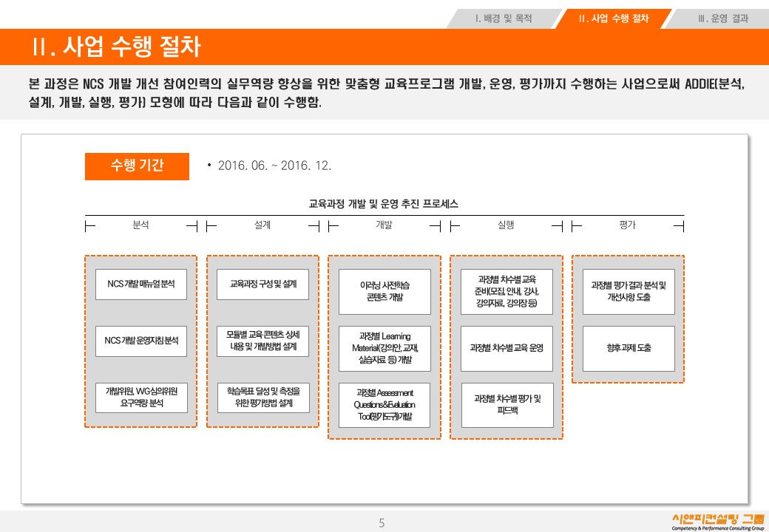Viewport: 769px width, 532px height.
Task: Click the '모듈별 교육 콘텐츠 상세 내용' box
Action: click(x=263, y=341)
